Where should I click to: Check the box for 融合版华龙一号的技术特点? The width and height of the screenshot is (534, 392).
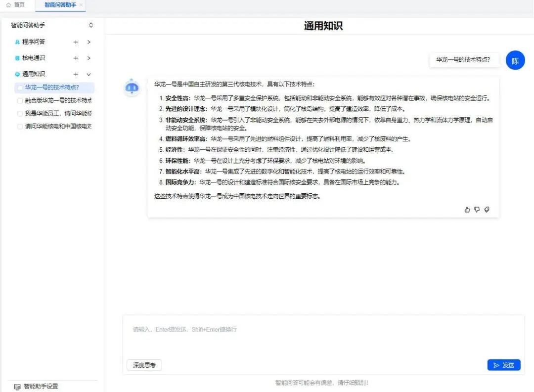tap(20, 101)
